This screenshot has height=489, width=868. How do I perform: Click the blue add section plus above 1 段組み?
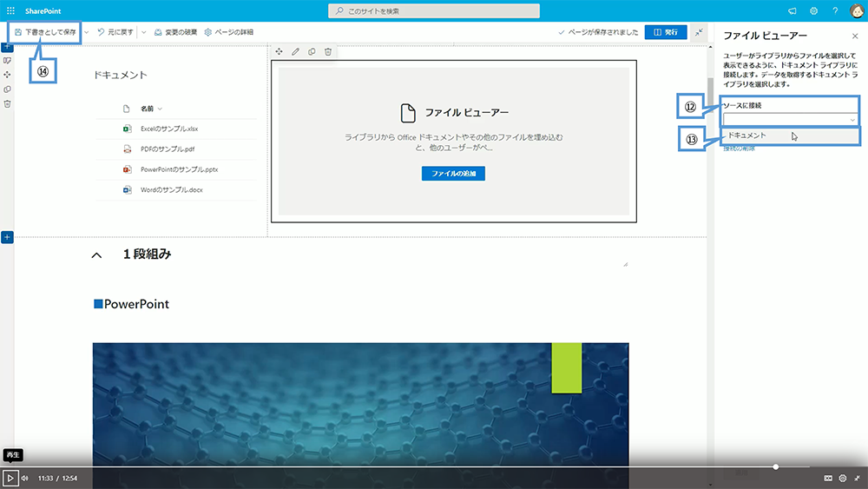(x=7, y=237)
